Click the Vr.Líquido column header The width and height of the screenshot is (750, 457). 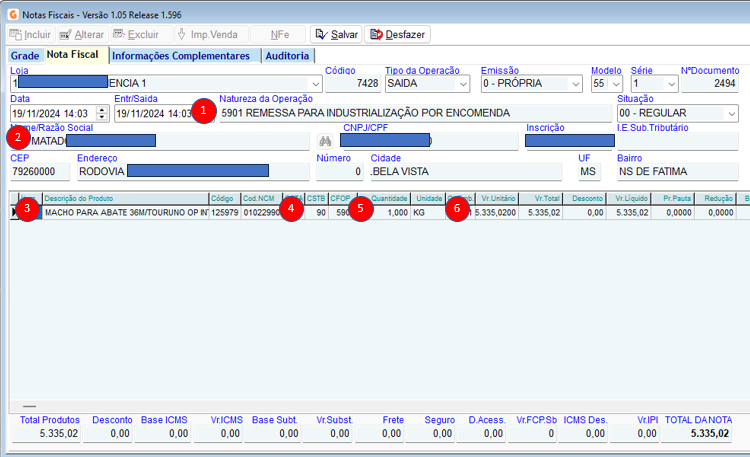point(628,198)
